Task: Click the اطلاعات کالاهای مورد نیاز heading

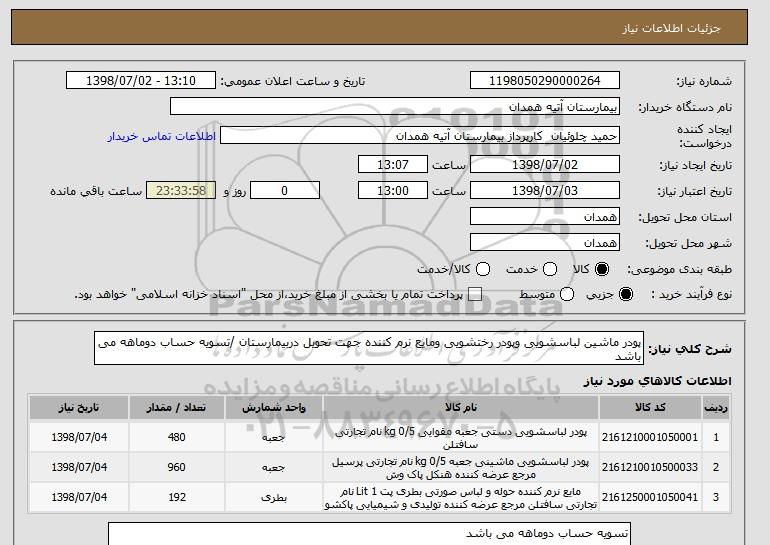Action: point(657,381)
